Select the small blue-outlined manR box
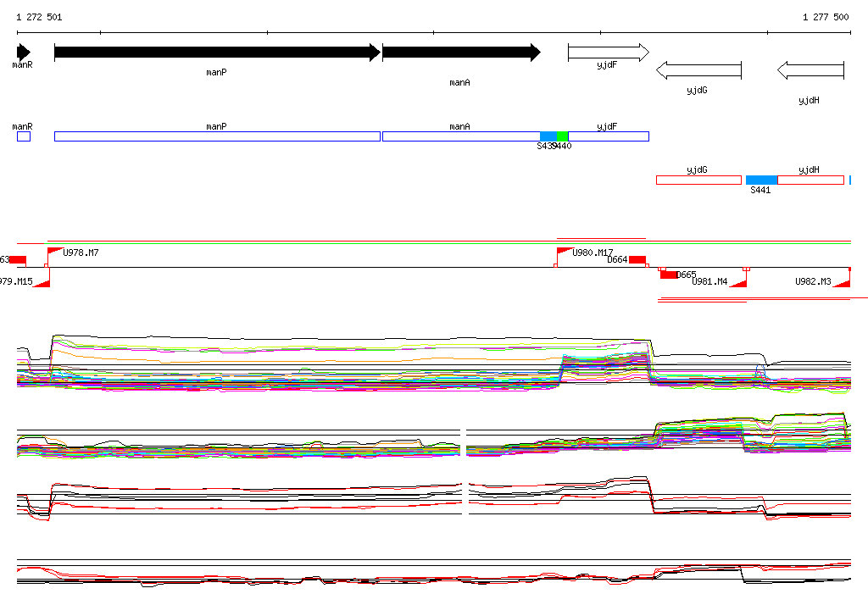 24,136
